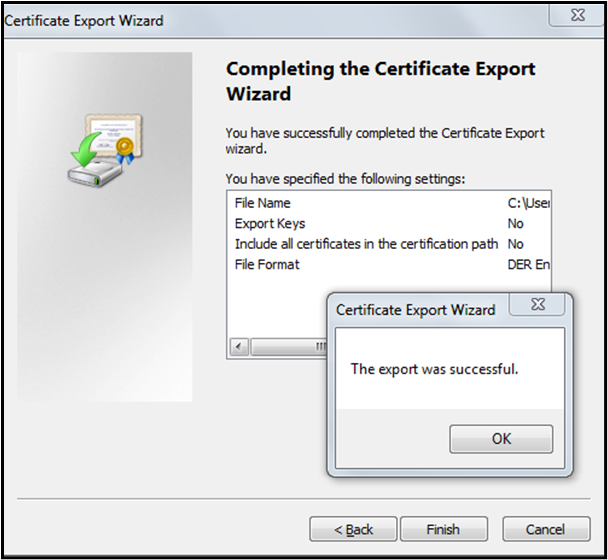This screenshot has width=608, height=560.
Task: Click OK in the export success dialog
Action: pyautogui.click(x=501, y=439)
